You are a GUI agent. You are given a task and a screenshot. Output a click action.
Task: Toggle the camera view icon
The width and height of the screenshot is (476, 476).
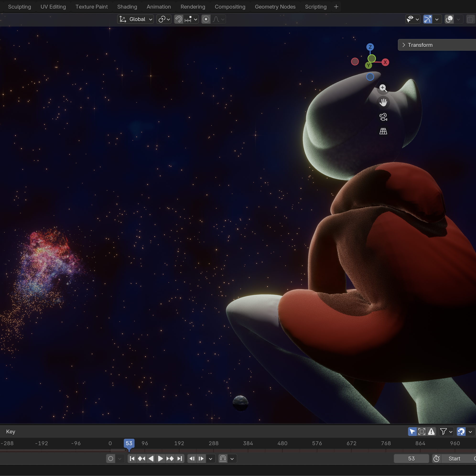(383, 117)
